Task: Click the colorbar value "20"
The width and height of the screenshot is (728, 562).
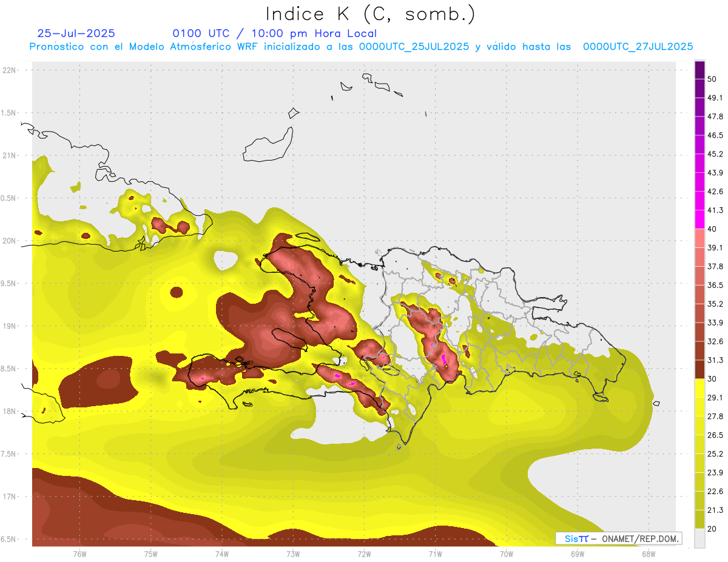Action: pos(712,529)
